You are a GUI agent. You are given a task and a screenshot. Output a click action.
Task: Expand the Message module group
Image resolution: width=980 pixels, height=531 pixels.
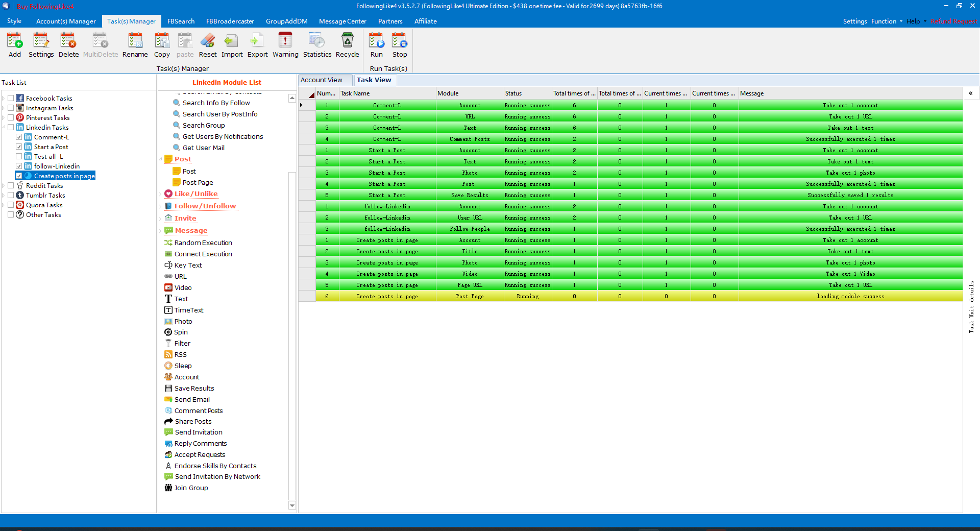coord(160,231)
